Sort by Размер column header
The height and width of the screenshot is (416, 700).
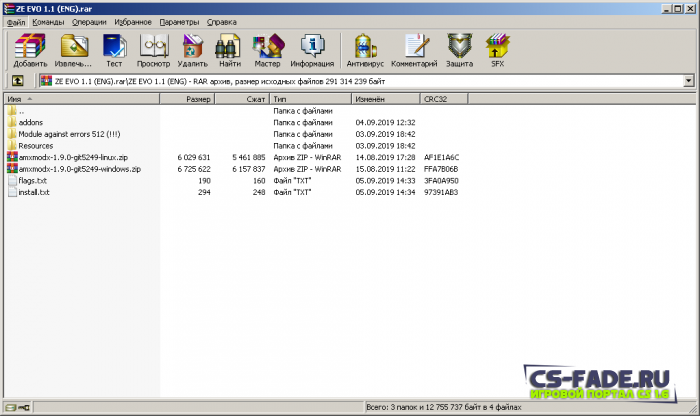[x=188, y=99]
